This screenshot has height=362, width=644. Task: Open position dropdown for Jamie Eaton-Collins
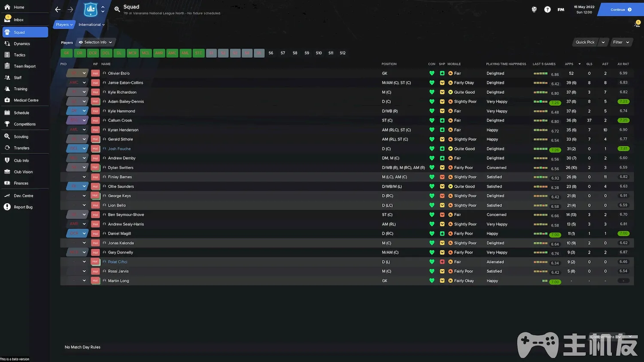coord(84,83)
